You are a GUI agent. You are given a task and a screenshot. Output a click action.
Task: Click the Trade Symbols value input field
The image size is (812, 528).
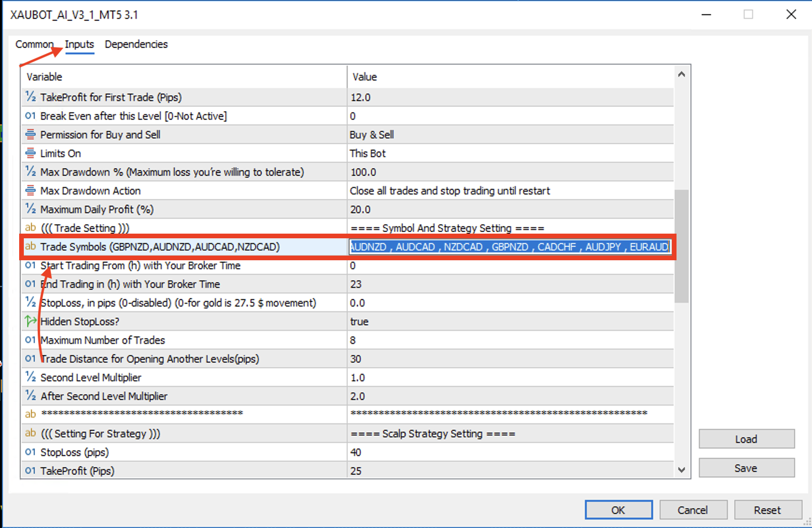tap(509, 247)
